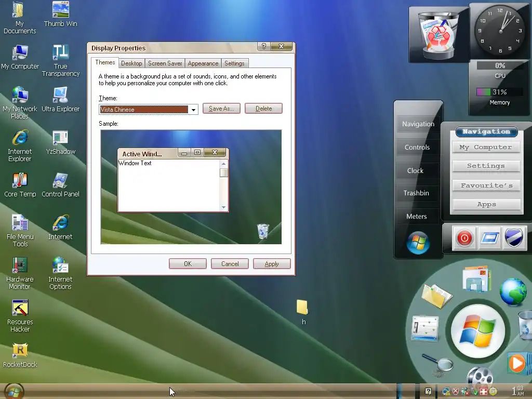Open the Settings tab in Display Properties
Viewport: 532px width, 399px height.
coord(234,63)
